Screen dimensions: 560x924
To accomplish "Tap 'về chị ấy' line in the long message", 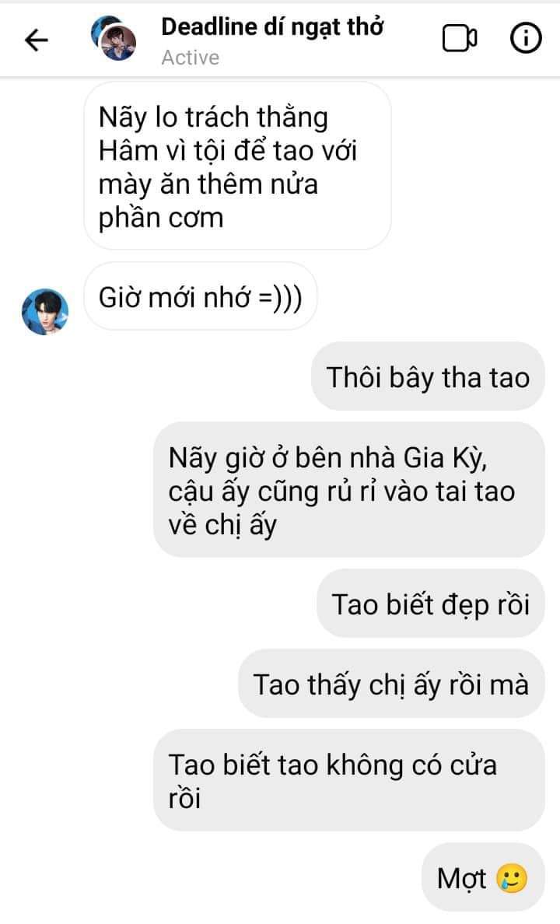I will tap(222, 525).
